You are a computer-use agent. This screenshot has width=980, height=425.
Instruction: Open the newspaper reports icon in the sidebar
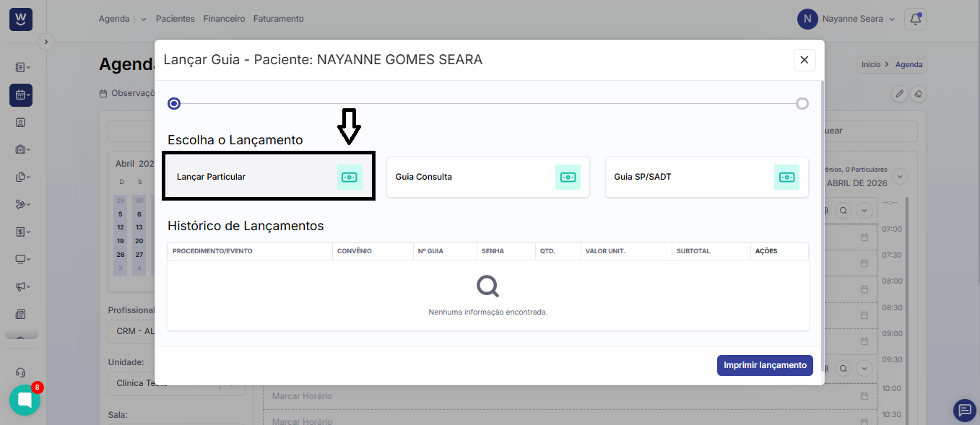pyautogui.click(x=20, y=314)
